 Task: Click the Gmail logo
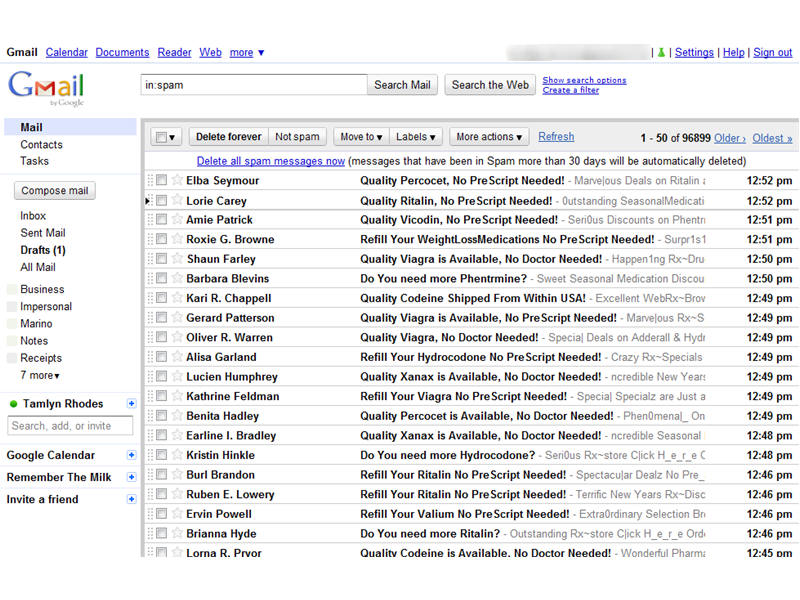point(45,87)
